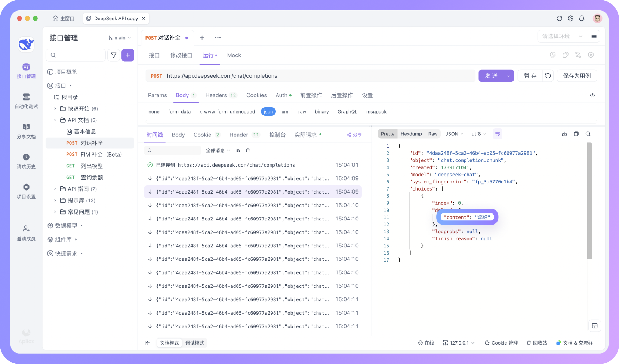The width and height of the screenshot is (619, 364).
Task: Click the user avatar
Action: (x=597, y=18)
